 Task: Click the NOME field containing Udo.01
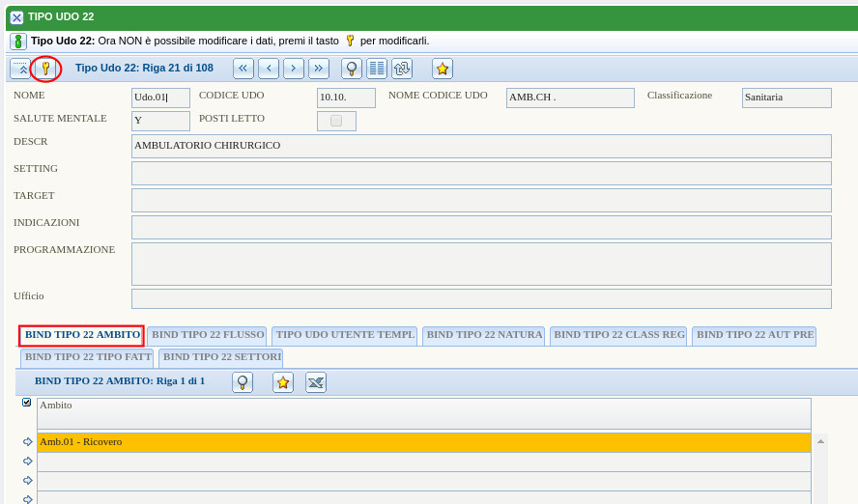point(160,98)
